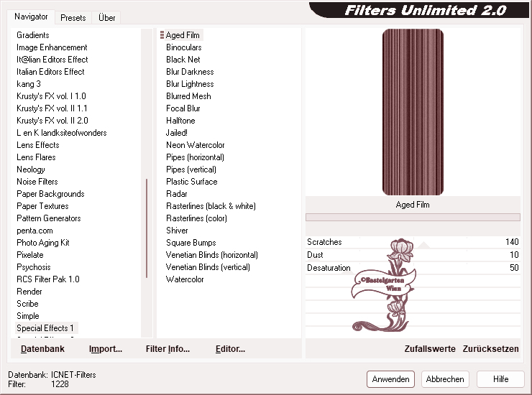The height and width of the screenshot is (395, 532).
Task: Select Krusty's FX vol. I 1.0
Action: pyautogui.click(x=51, y=96)
